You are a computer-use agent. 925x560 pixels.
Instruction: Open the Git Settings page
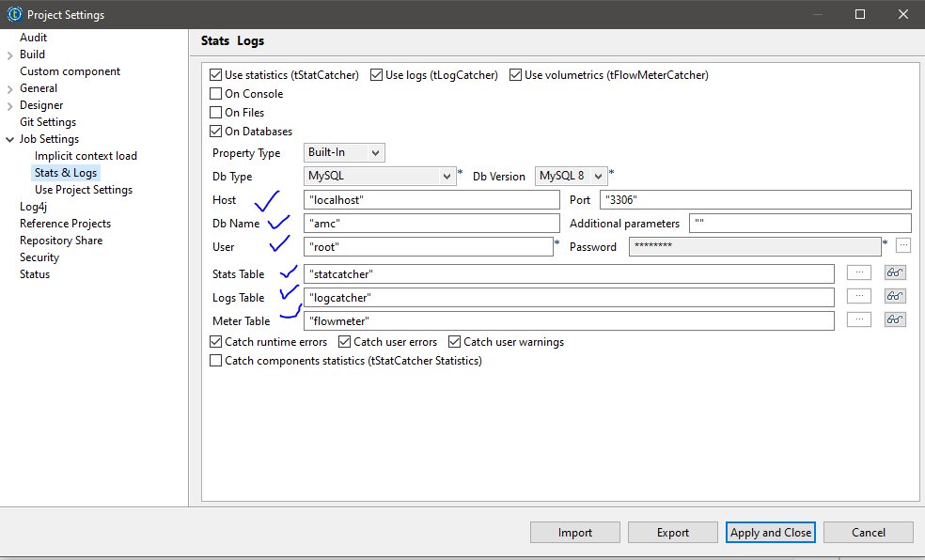tap(48, 122)
